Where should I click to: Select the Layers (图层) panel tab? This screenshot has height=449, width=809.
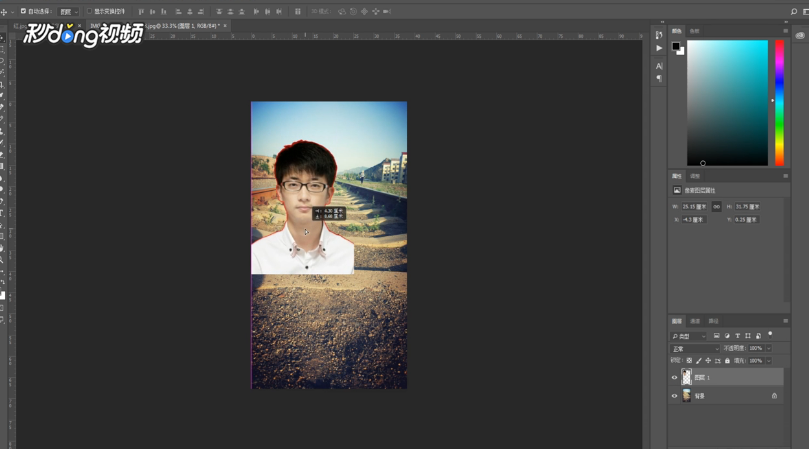[x=676, y=321]
